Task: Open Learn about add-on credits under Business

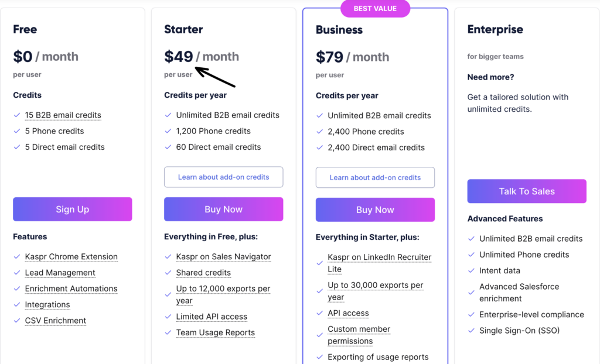Action: click(x=375, y=177)
